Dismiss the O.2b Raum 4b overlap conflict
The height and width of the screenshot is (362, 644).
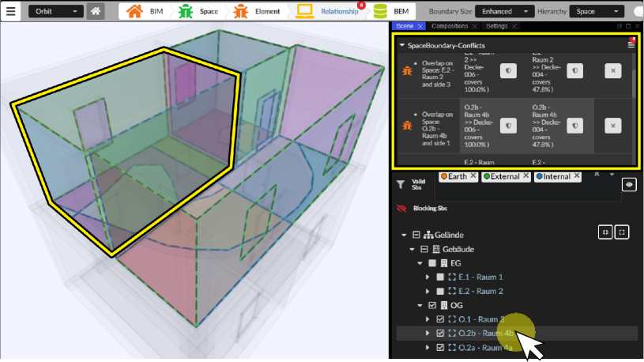[613, 126]
